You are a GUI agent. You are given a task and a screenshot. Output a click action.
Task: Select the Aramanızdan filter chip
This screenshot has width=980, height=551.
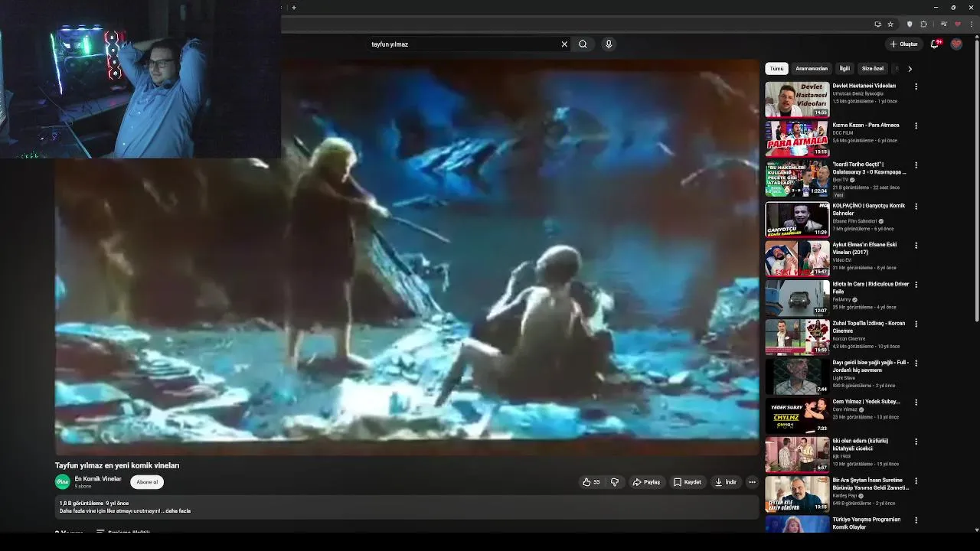pyautogui.click(x=812, y=69)
